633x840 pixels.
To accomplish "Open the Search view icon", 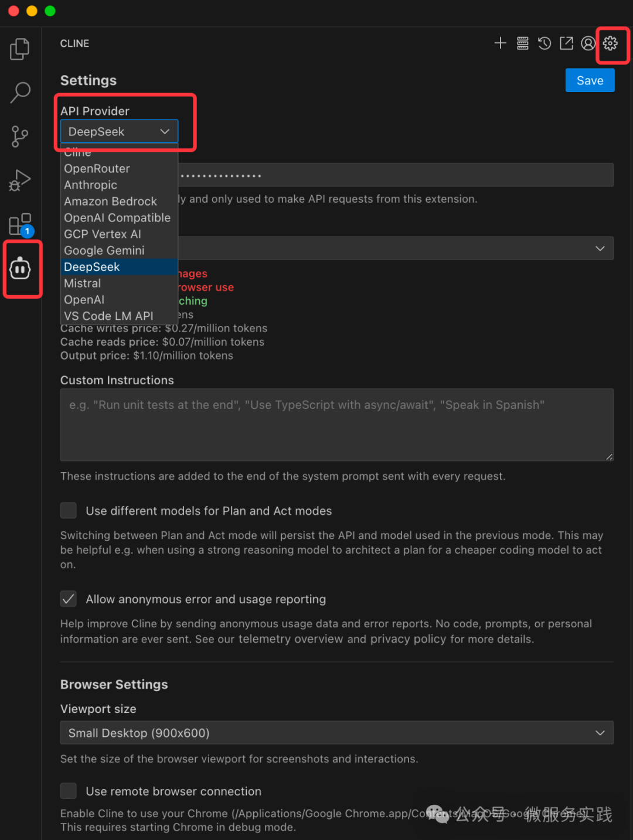I will point(20,93).
